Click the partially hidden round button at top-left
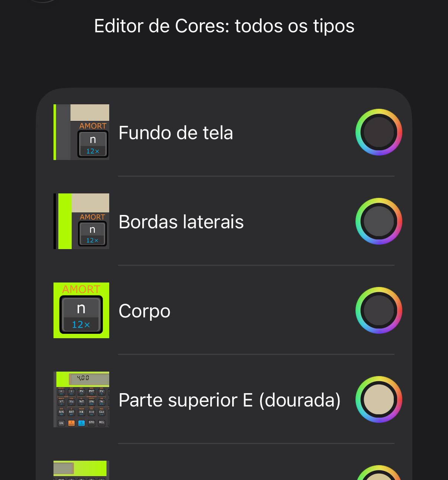Image resolution: width=448 pixels, height=480 pixels. point(43,1)
